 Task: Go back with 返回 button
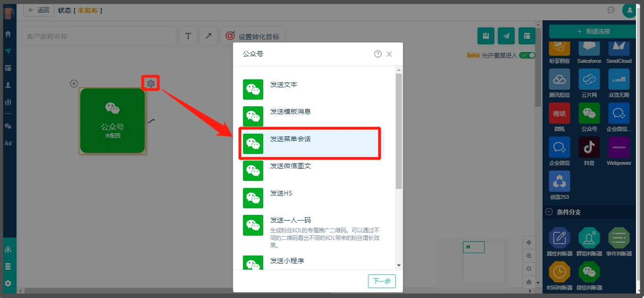click(x=39, y=10)
